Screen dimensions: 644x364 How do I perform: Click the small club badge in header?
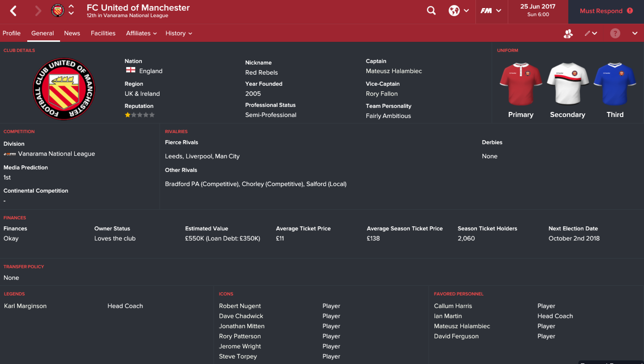[58, 11]
